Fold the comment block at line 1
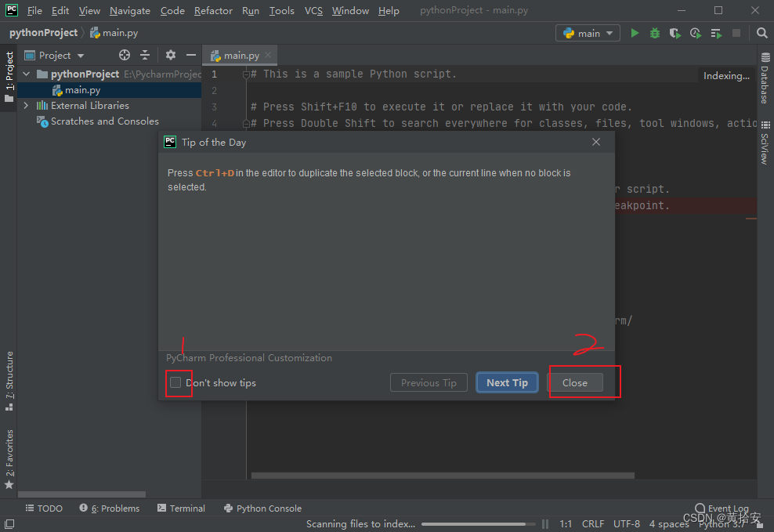 pos(246,74)
